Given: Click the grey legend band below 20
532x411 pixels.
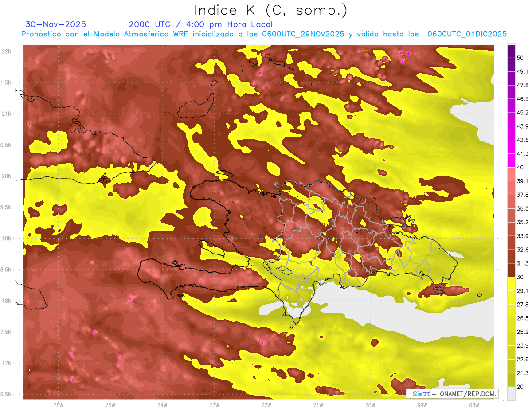Looking at the screenshot, I should (x=511, y=394).
